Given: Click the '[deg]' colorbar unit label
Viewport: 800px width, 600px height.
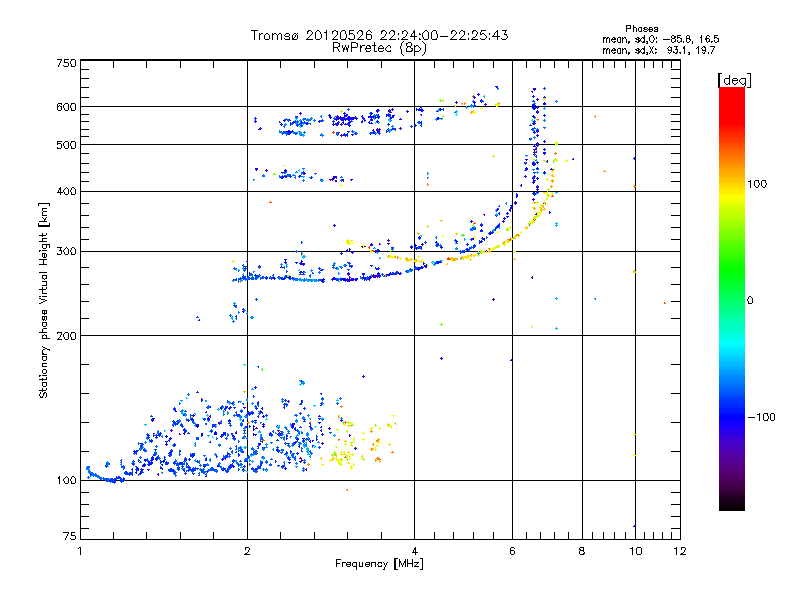Looking at the screenshot, I should click(734, 80).
